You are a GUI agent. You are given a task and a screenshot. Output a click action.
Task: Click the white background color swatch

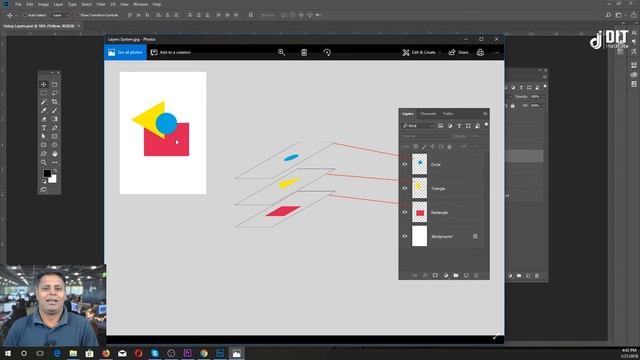[53, 179]
